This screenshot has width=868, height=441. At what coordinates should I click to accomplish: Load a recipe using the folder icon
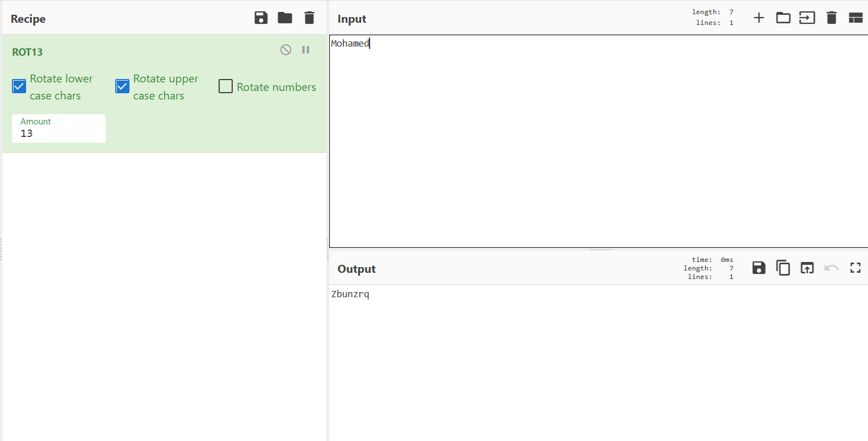[285, 18]
